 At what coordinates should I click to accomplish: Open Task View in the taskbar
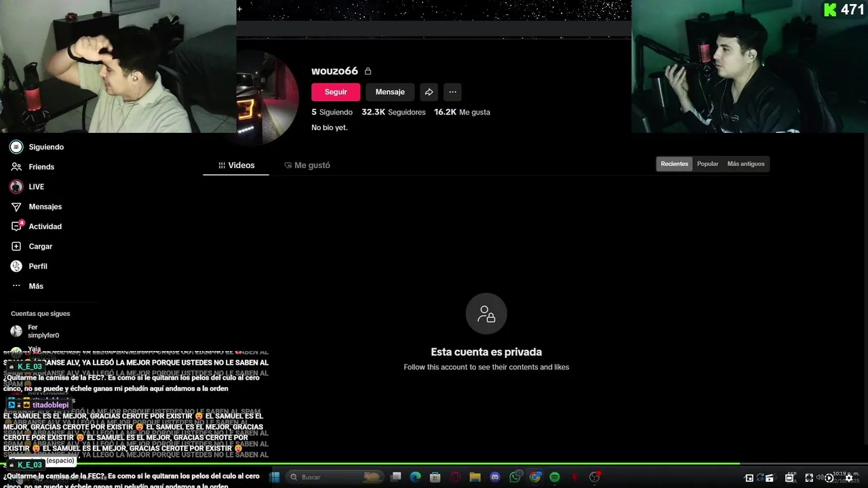(396, 477)
